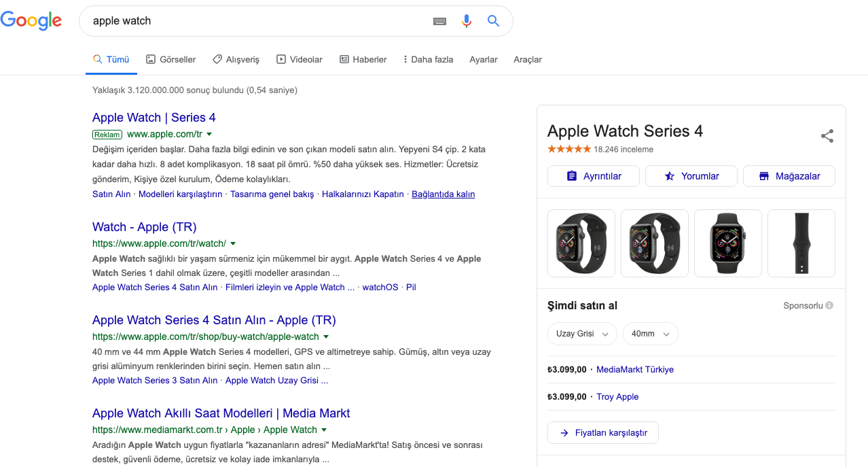Switch to the Tümü tab
The height and width of the screenshot is (467, 868).
[111, 59]
